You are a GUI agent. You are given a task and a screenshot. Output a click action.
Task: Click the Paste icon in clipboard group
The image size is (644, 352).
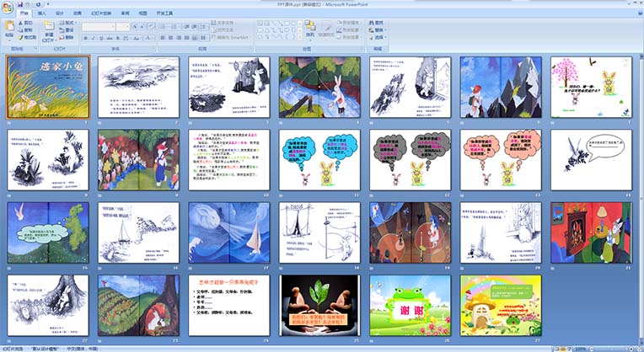[9, 26]
